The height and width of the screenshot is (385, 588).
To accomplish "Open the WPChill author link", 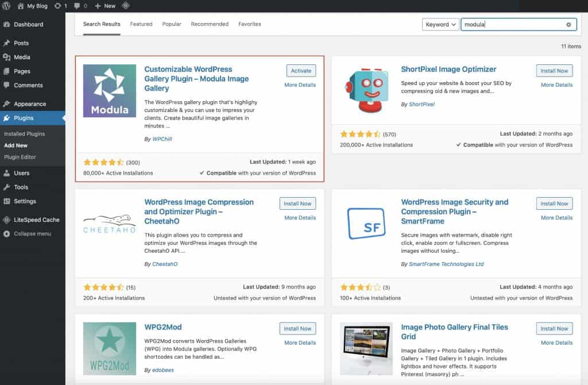I will coord(162,139).
